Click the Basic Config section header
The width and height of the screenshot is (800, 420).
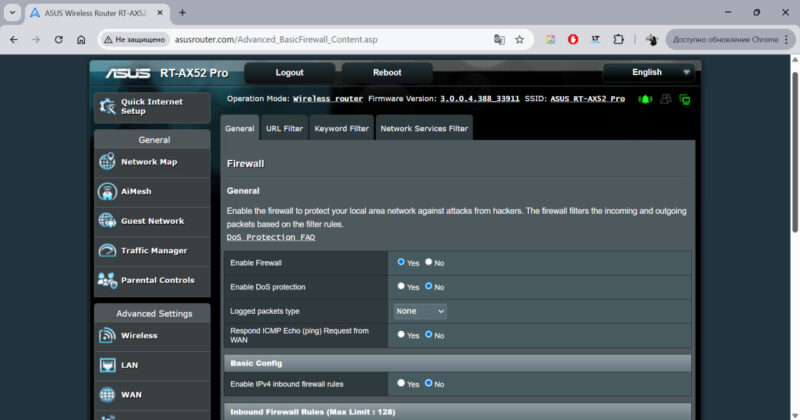(x=458, y=363)
